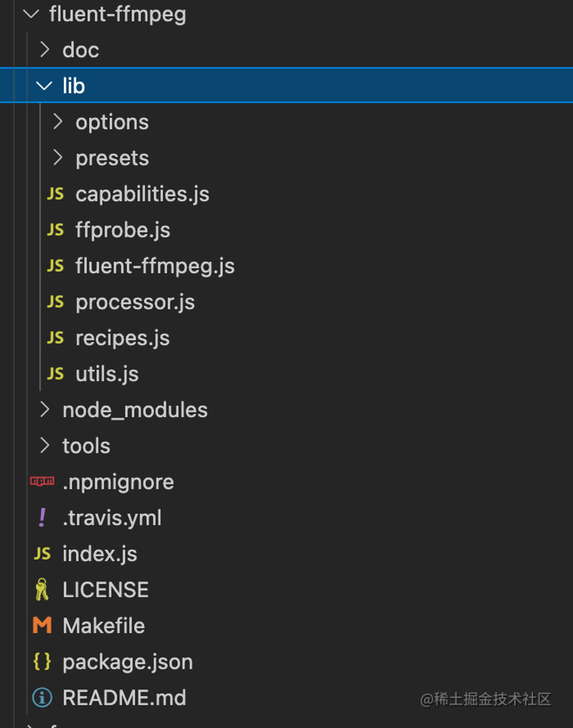Click the key icon beside LICENSE

(42, 589)
